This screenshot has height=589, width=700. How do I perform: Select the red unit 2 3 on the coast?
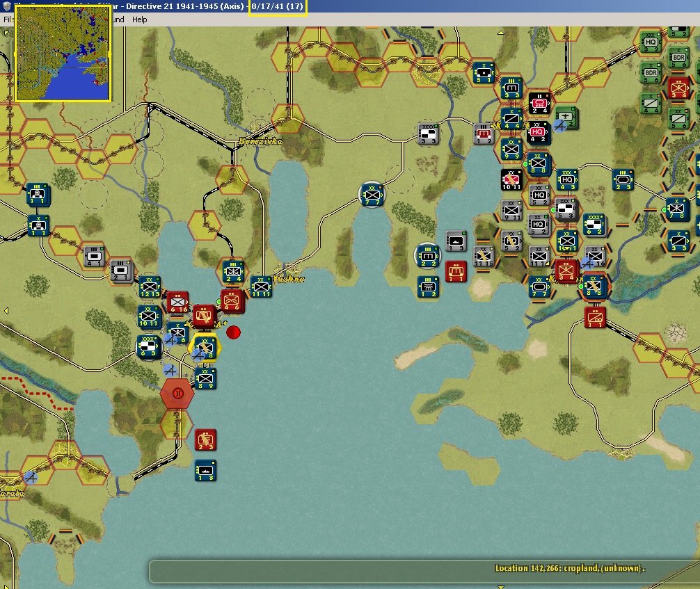coord(205,440)
